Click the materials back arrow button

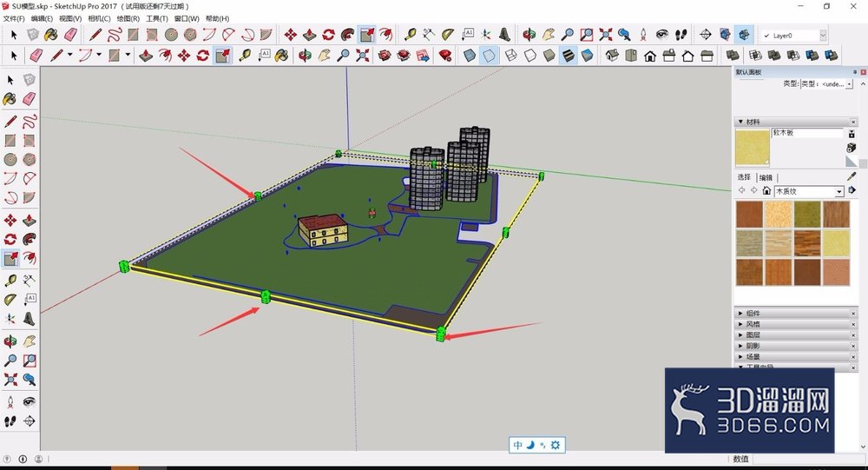click(742, 190)
